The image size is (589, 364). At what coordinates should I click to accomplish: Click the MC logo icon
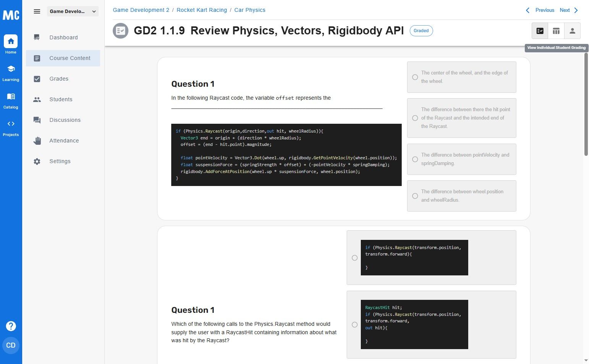click(x=11, y=15)
